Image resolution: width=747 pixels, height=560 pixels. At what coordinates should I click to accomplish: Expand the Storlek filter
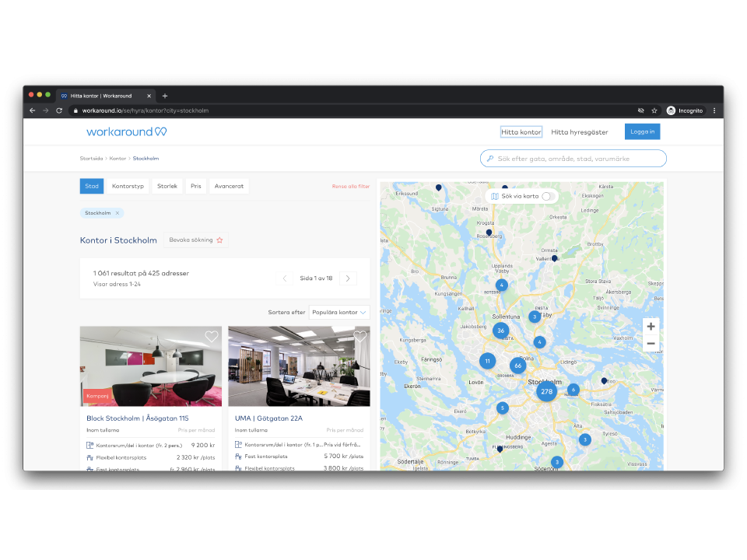167,187
